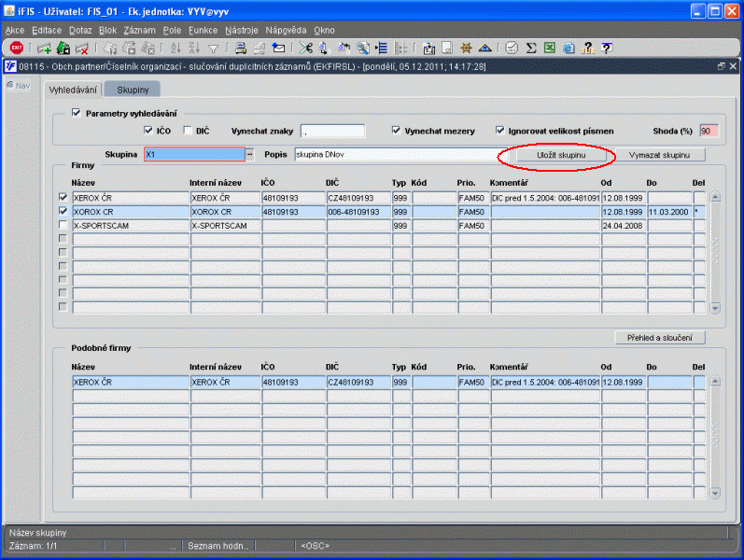Viewport: 744px width, 560px height.
Task: Switch to the Vyhledávání tab
Action: tap(73, 90)
